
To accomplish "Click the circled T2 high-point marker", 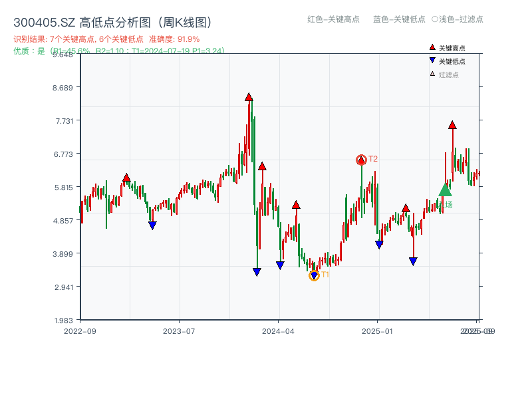I will tap(362, 158).
